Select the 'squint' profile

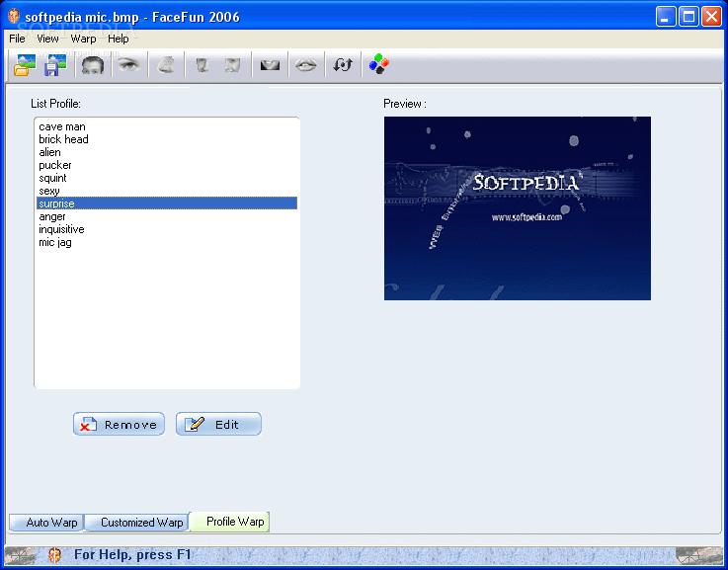(167, 178)
